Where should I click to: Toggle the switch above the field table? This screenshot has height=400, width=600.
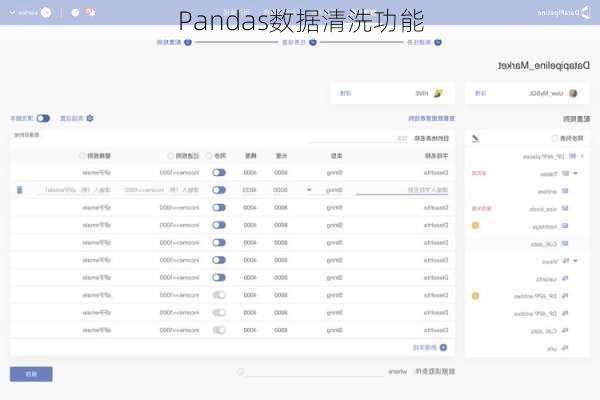pyautogui.click(x=43, y=118)
